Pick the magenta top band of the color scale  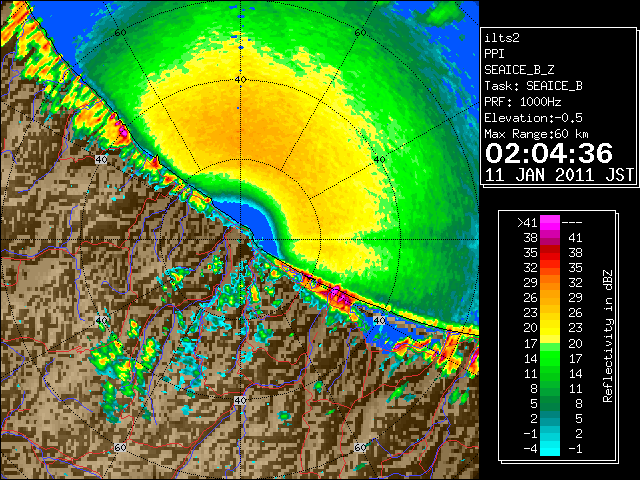(x=550, y=222)
